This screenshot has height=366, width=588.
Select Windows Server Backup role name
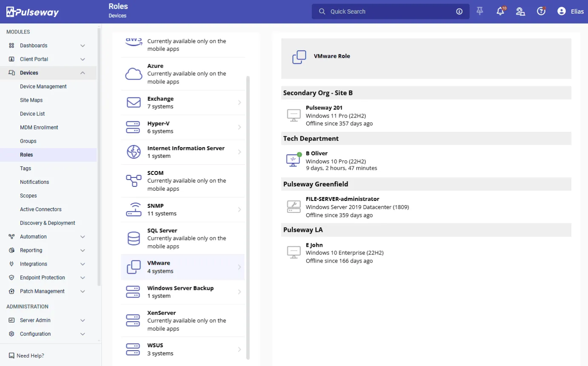[x=180, y=288]
